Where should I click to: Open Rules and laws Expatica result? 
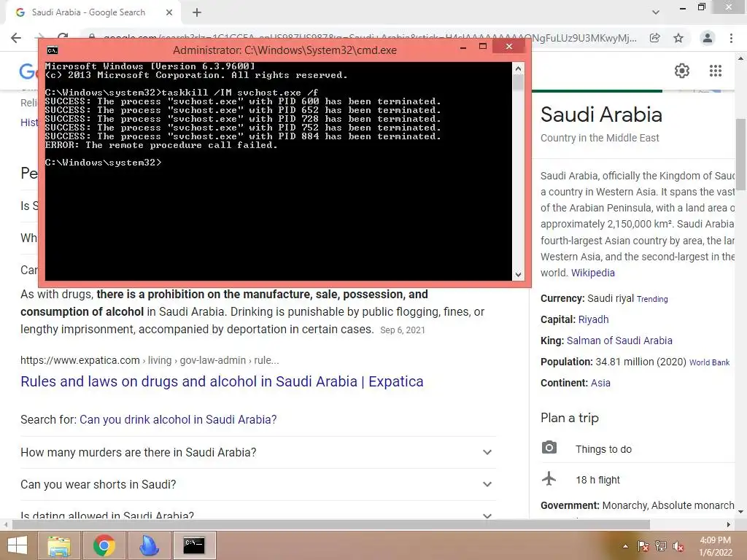click(x=222, y=381)
